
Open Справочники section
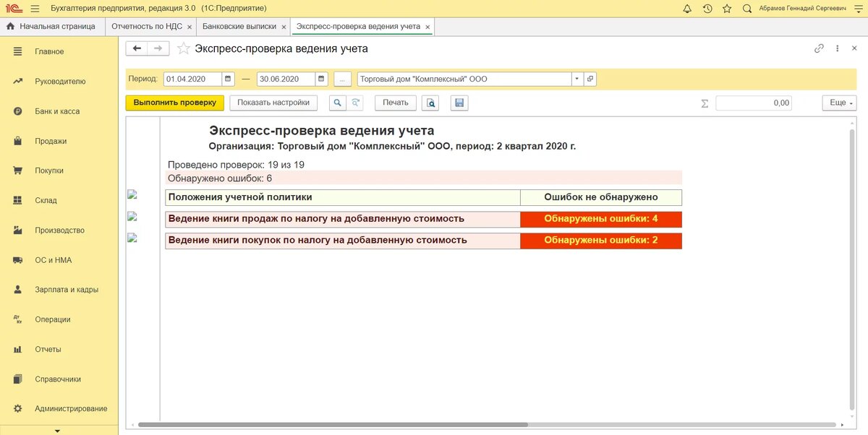point(59,379)
